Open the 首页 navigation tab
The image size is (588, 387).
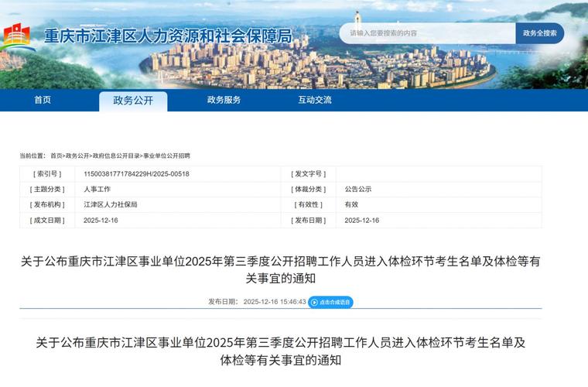[43, 100]
